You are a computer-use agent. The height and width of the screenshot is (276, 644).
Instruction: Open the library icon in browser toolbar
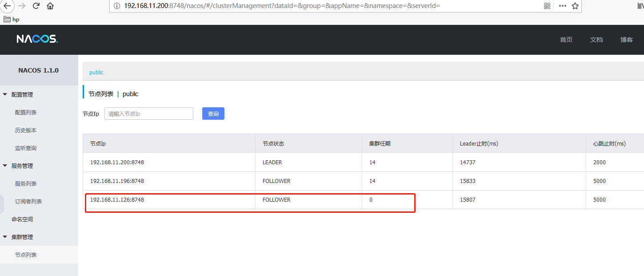tap(640, 6)
